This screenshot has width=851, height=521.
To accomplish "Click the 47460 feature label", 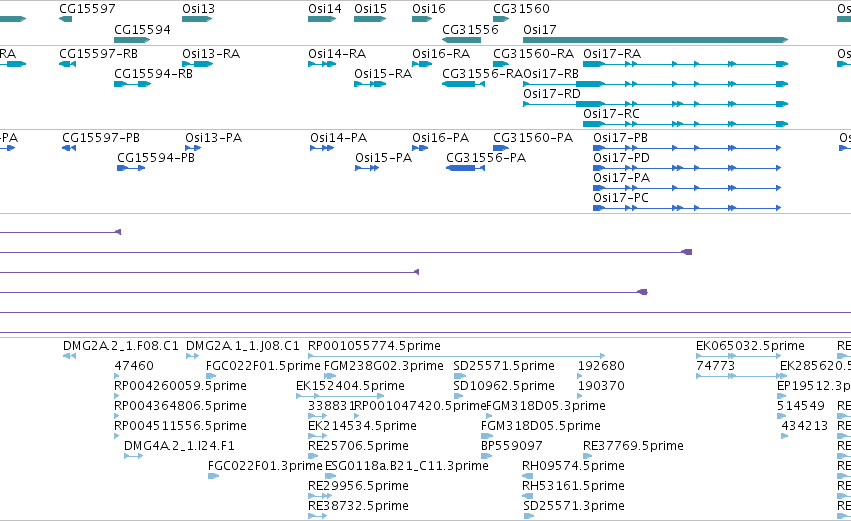I will [x=134, y=366].
